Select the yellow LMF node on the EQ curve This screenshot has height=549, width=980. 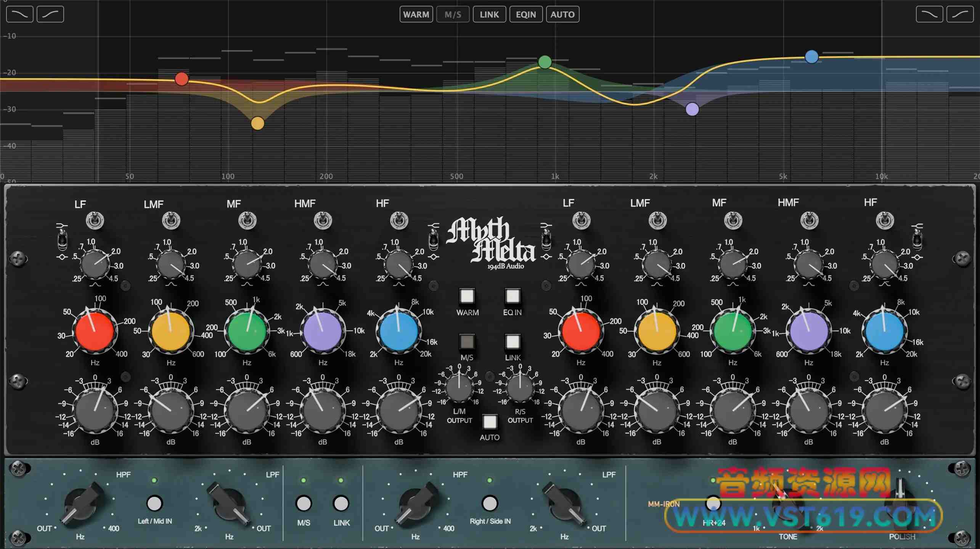258,123
